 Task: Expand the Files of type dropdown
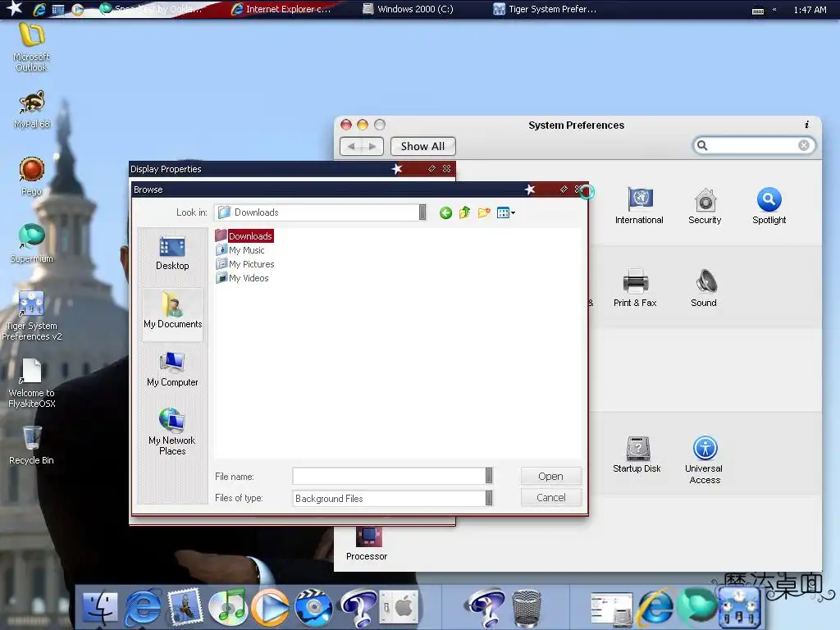[489, 498]
